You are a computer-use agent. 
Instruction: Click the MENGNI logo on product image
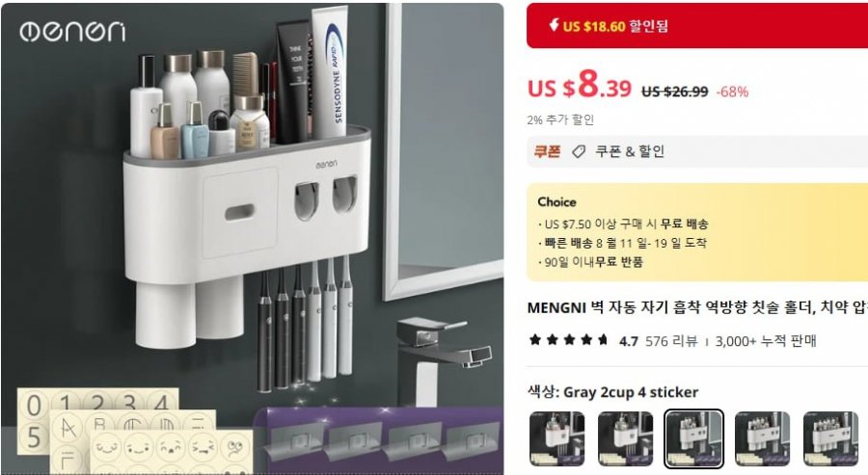pyautogui.click(x=72, y=31)
